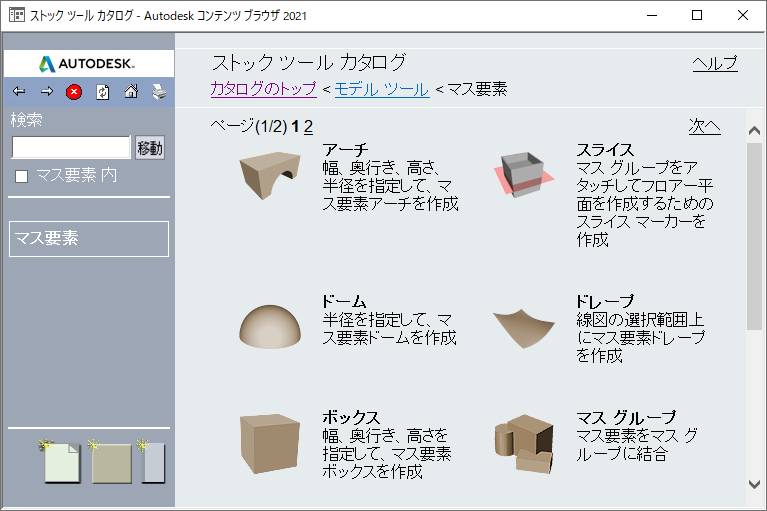Select the マス要素 category in sidebar
The image size is (767, 511).
coord(89,239)
